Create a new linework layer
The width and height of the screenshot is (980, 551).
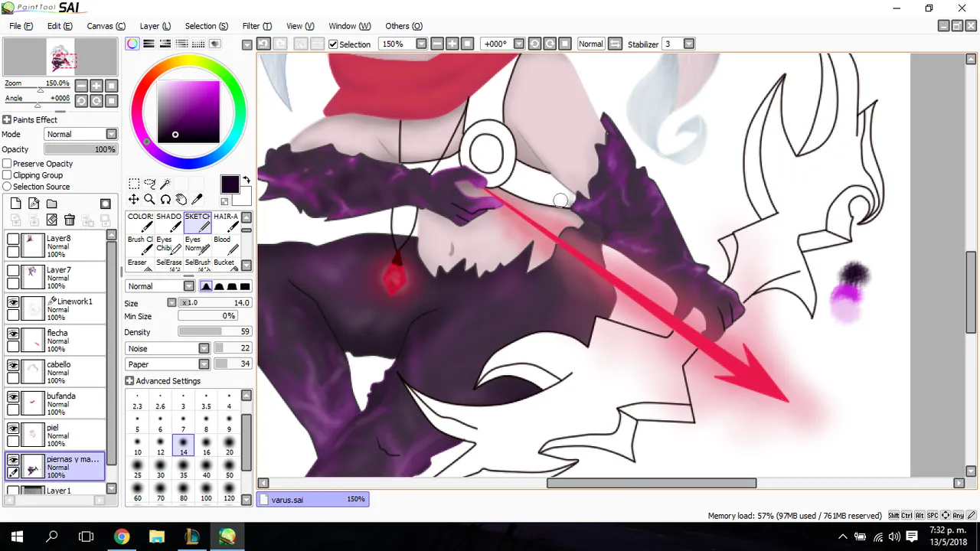[x=34, y=204]
